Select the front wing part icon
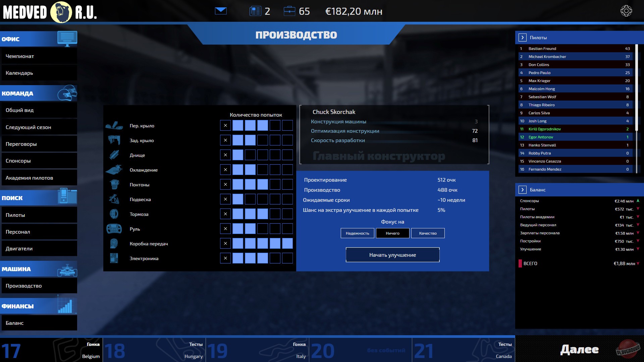The height and width of the screenshot is (362, 644). pos(114,126)
